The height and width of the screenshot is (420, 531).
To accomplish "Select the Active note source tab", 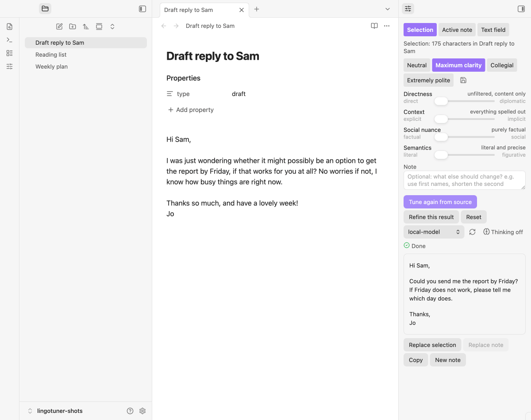I will [x=457, y=30].
